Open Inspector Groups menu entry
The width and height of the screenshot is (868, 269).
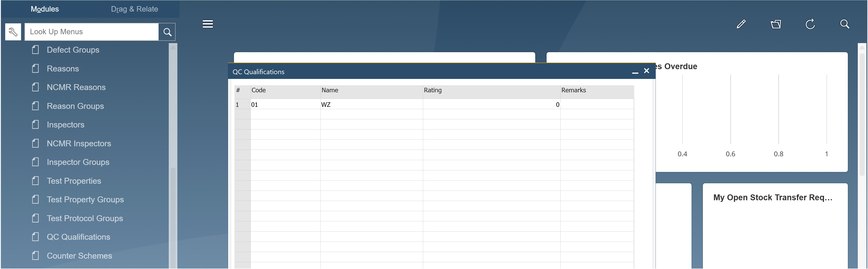(78, 162)
